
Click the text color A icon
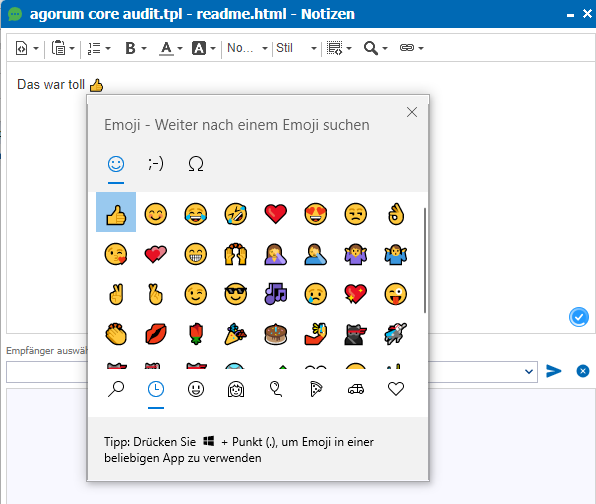pyautogui.click(x=166, y=48)
